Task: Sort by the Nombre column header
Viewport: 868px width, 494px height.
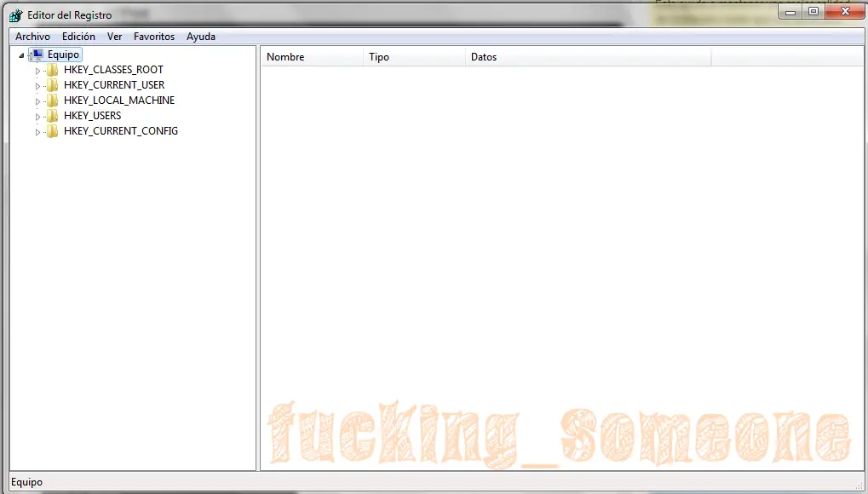Action: (313, 56)
